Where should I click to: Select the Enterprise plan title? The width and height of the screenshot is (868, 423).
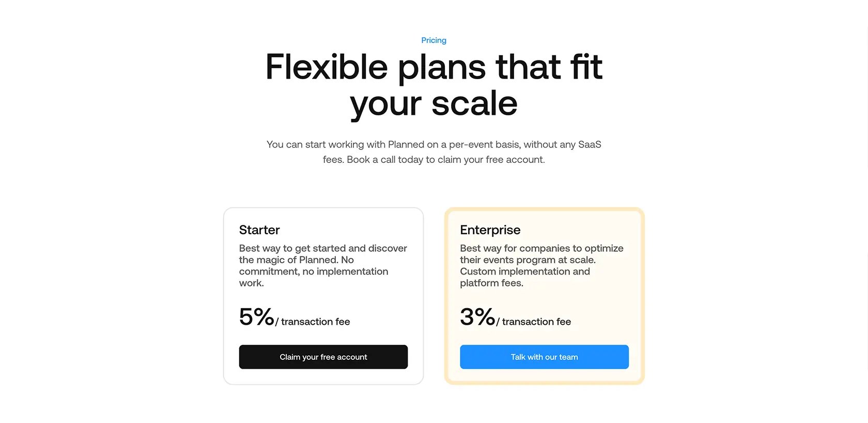pyautogui.click(x=490, y=230)
